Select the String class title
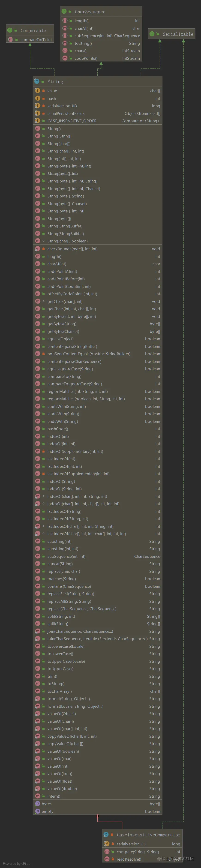This screenshot has height=868, width=201. click(x=55, y=82)
